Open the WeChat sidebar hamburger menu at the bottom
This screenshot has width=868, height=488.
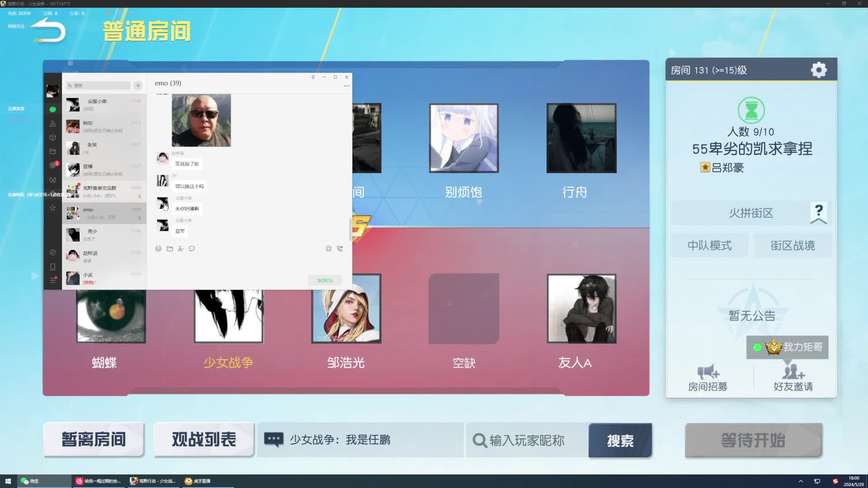[x=53, y=281]
